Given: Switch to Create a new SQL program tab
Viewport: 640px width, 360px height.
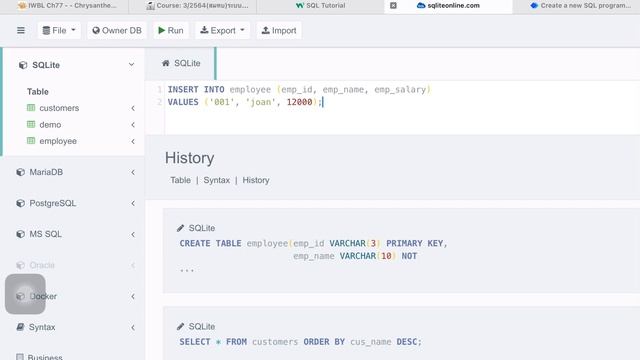Looking at the screenshot, I should [x=580, y=6].
